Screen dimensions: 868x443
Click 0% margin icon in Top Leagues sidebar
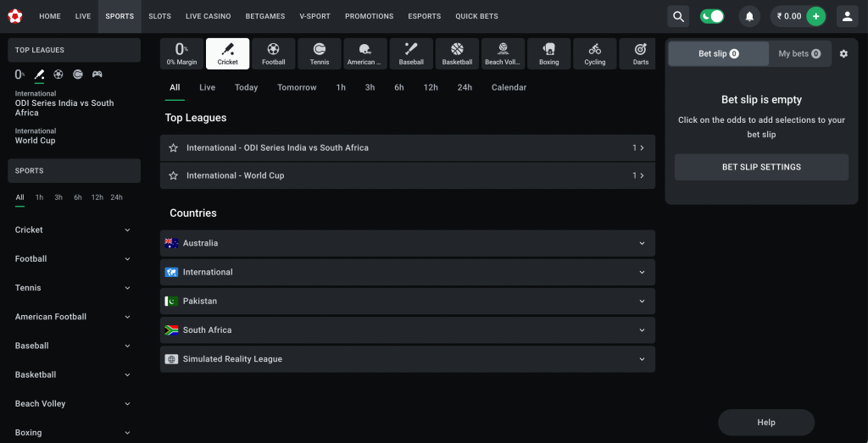[20, 74]
